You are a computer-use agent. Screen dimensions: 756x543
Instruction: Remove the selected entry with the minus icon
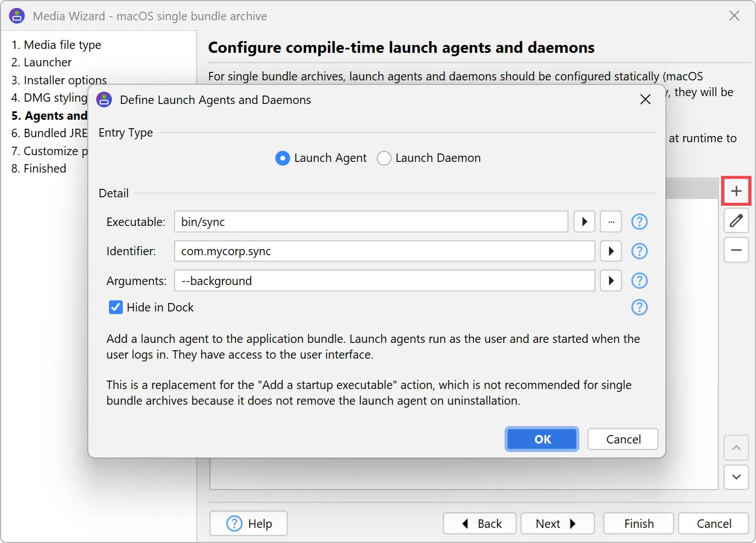[x=736, y=251]
